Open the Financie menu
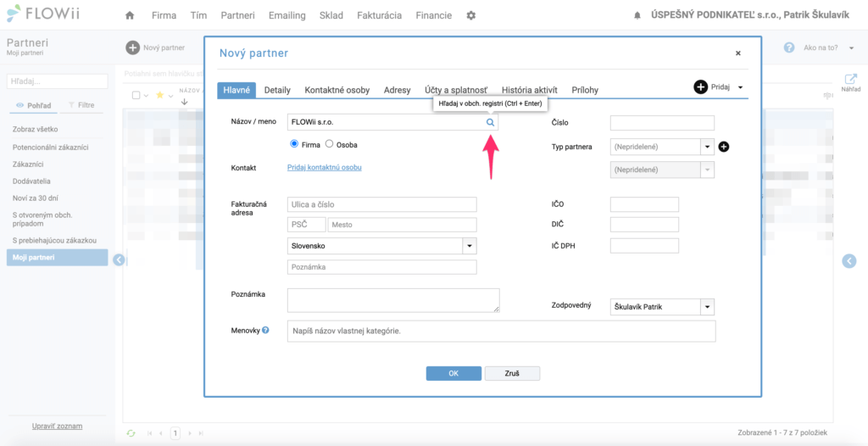Viewport: 868px width, 446px height. pos(433,15)
